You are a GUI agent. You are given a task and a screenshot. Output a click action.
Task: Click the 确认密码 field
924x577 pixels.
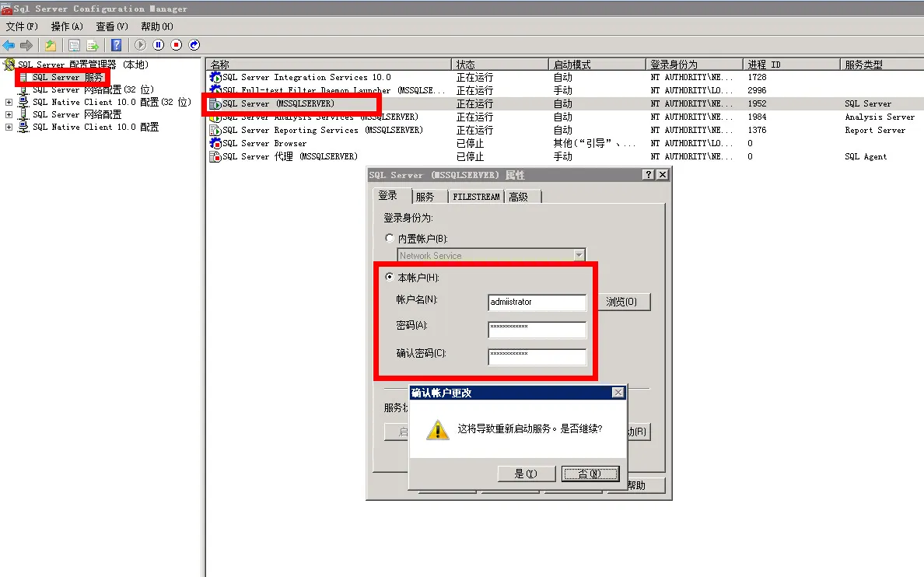point(537,357)
